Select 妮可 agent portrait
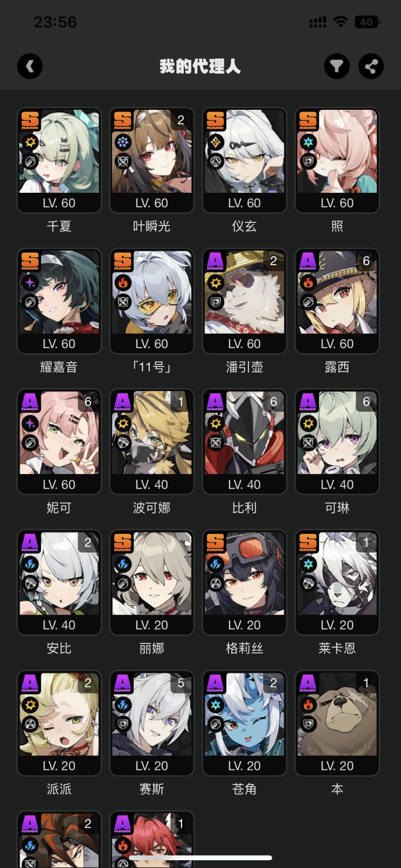This screenshot has width=401, height=868. [x=59, y=433]
